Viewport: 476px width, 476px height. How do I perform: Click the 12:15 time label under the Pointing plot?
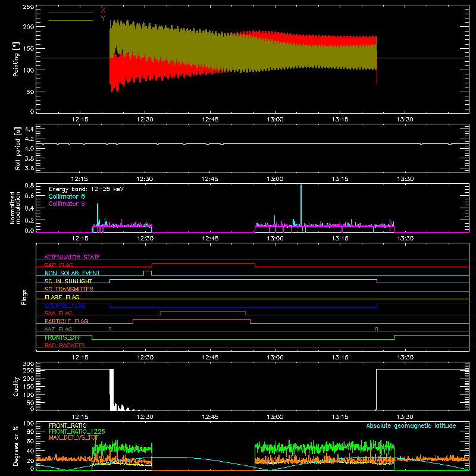(80, 120)
